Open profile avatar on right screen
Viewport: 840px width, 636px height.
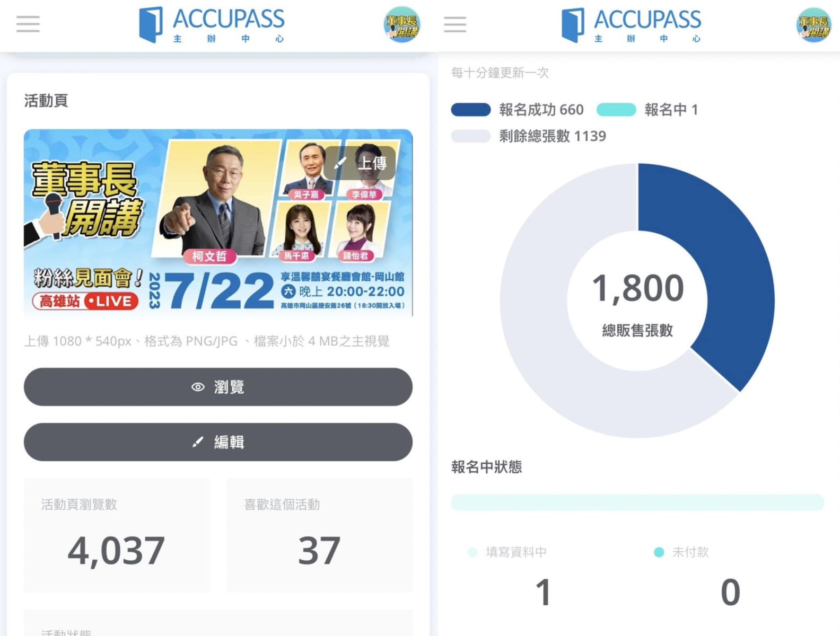pyautogui.click(x=813, y=25)
